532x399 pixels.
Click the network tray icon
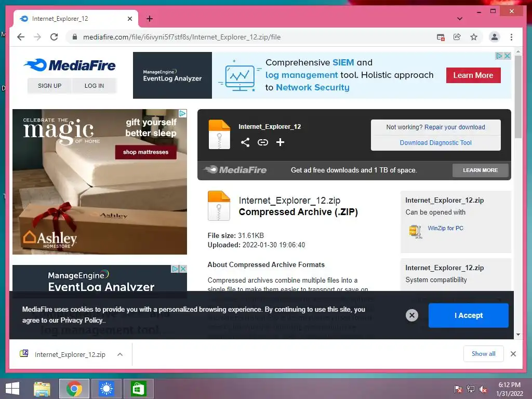pyautogui.click(x=470, y=389)
